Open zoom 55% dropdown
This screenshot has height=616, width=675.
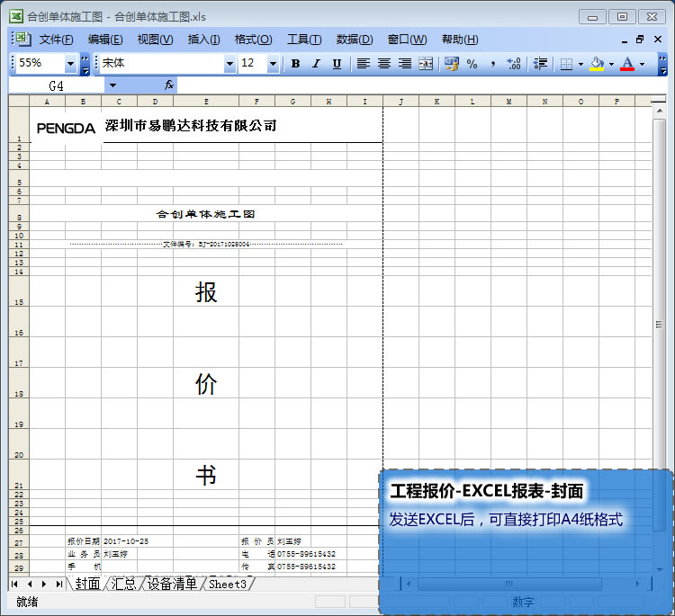tap(70, 64)
